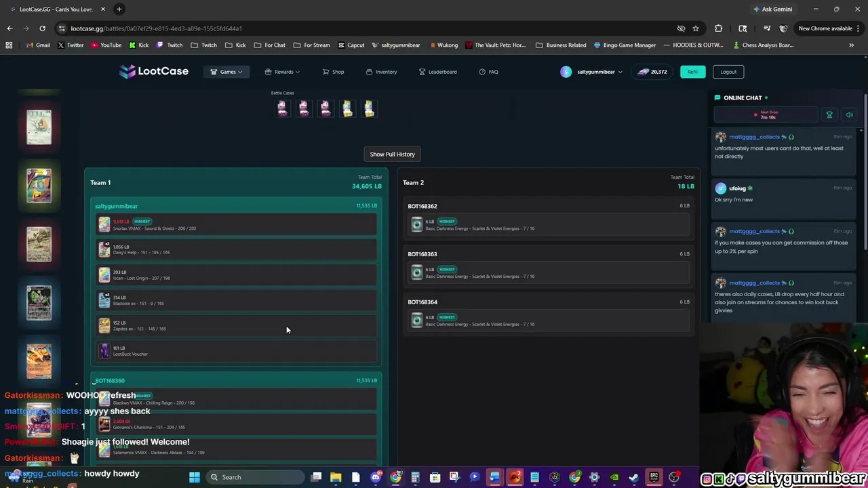This screenshot has height=488, width=868.
Task: Click LootBuck Voucher pull row
Action: click(236, 351)
